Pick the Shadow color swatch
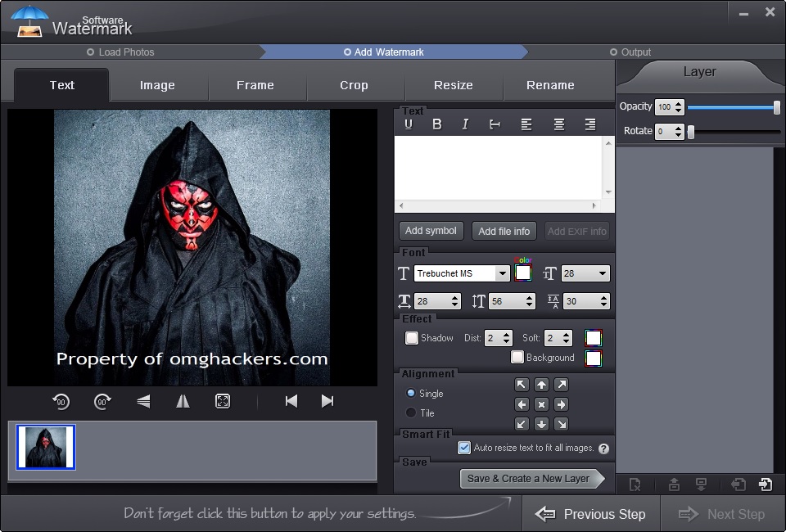This screenshot has width=786, height=532. tap(594, 338)
